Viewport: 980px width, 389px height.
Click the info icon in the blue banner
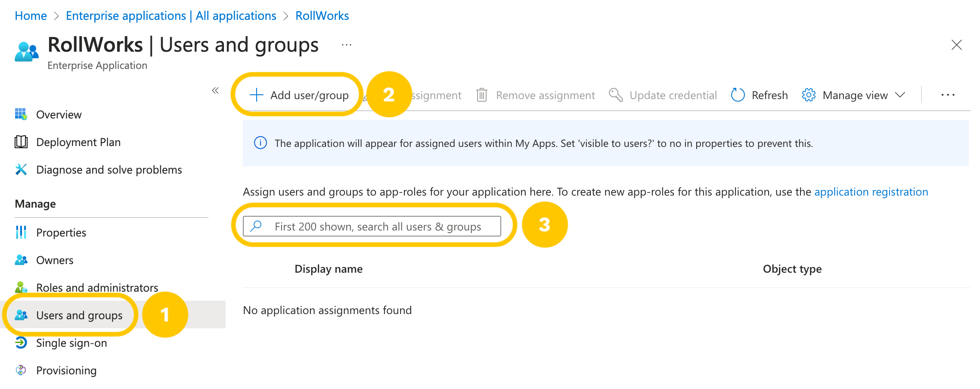coord(261,143)
